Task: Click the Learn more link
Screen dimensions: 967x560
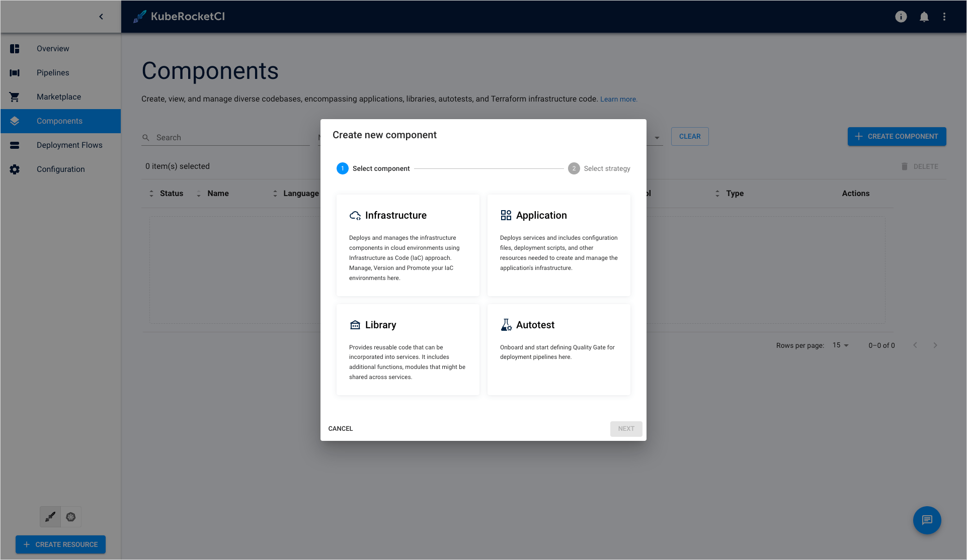Action: [x=618, y=99]
